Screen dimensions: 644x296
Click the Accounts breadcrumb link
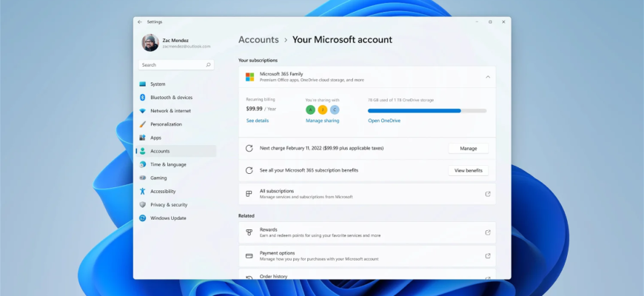tap(258, 40)
